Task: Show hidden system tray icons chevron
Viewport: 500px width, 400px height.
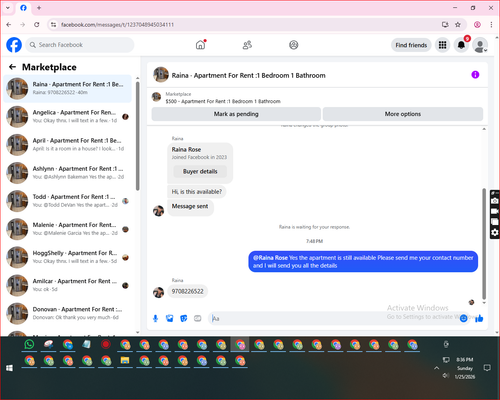Action: (436, 368)
